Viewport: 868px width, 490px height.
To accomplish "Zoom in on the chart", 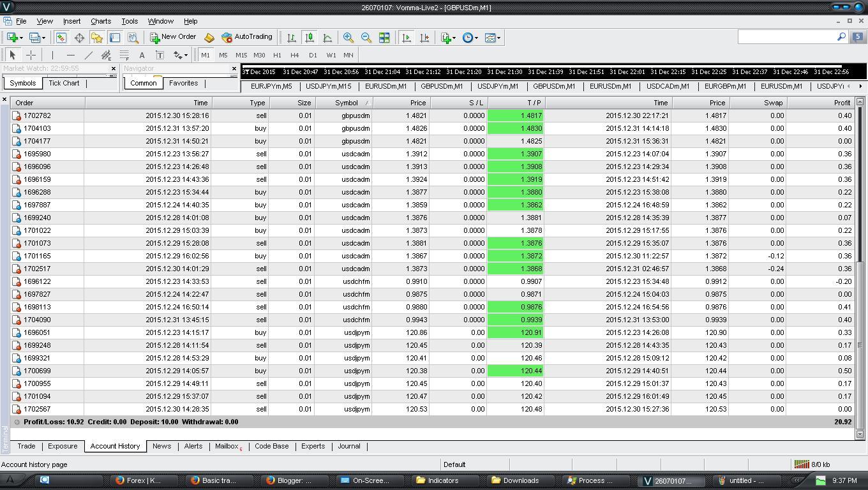I will (348, 38).
